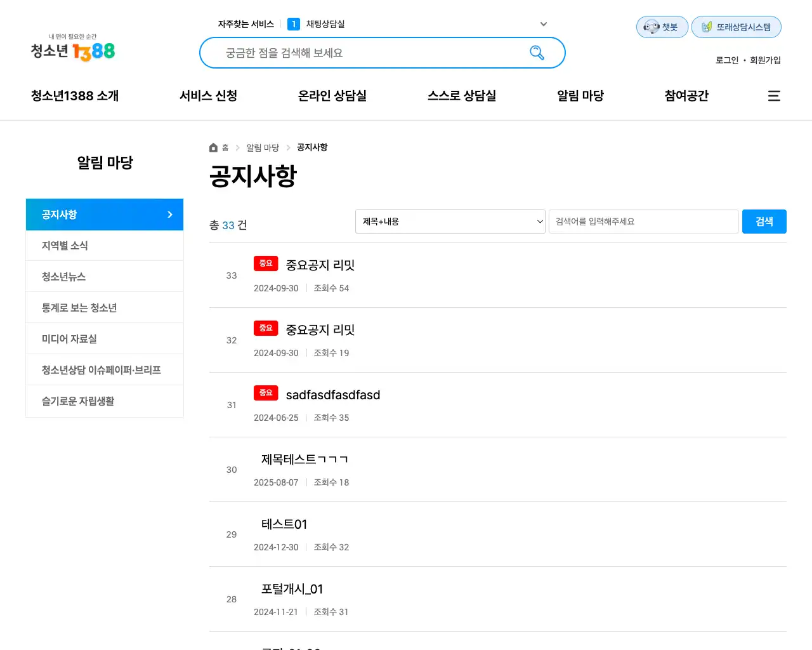This screenshot has width=812, height=650.
Task: Select 청소년상담 이슈페이퍼·브리프 in sidebar
Action: (105, 370)
